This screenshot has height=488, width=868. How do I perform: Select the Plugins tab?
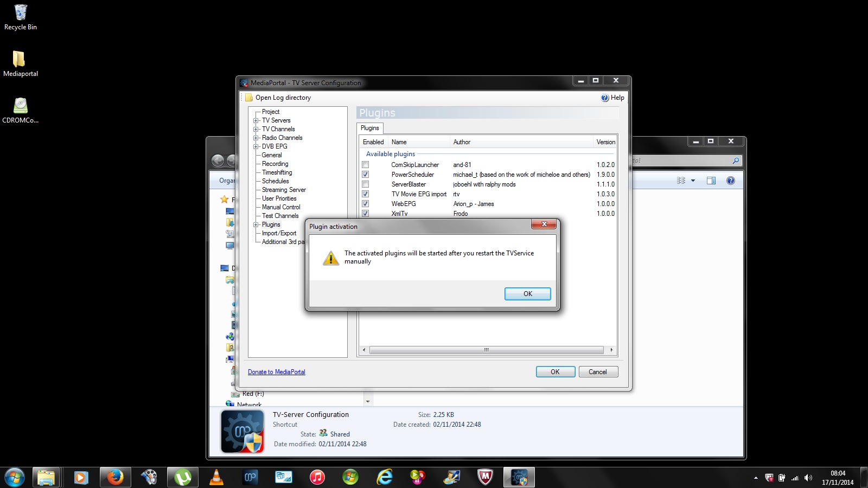pos(370,128)
